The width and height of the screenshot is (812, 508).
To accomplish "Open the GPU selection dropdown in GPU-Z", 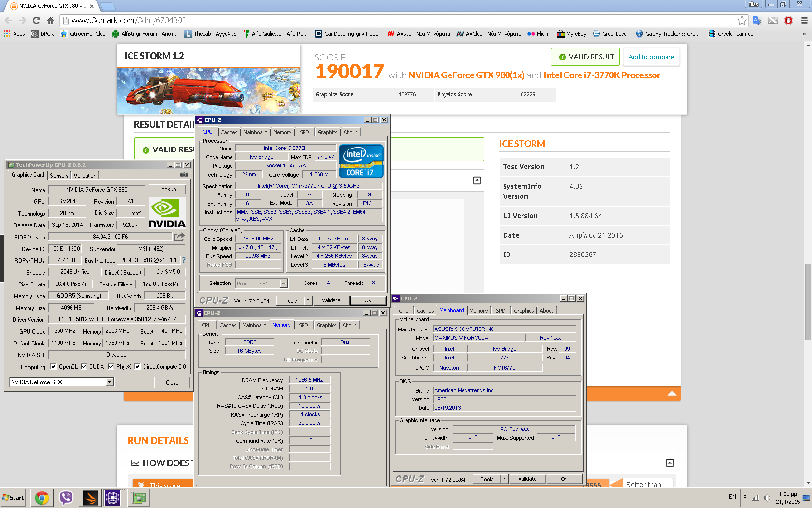I will tap(110, 382).
